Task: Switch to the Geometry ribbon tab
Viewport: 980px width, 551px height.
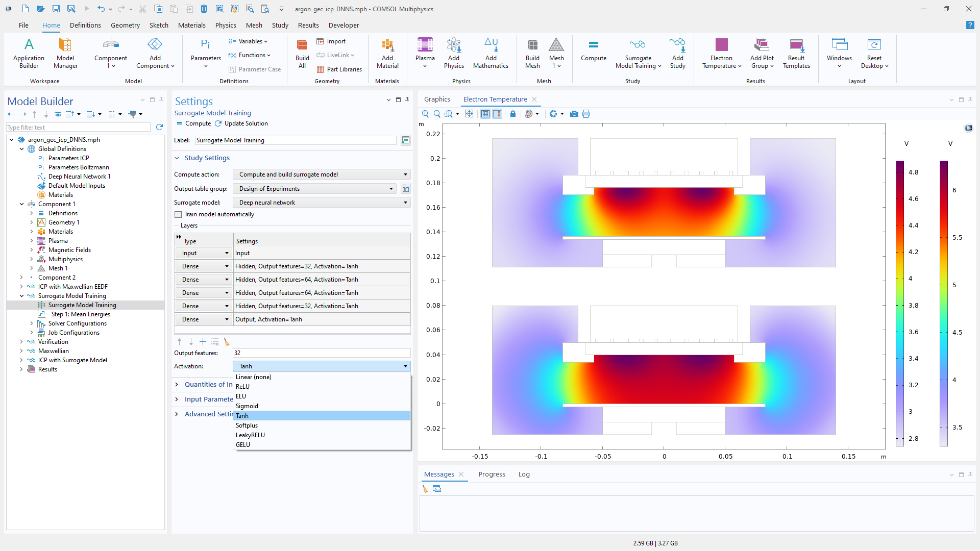Action: tap(125, 25)
